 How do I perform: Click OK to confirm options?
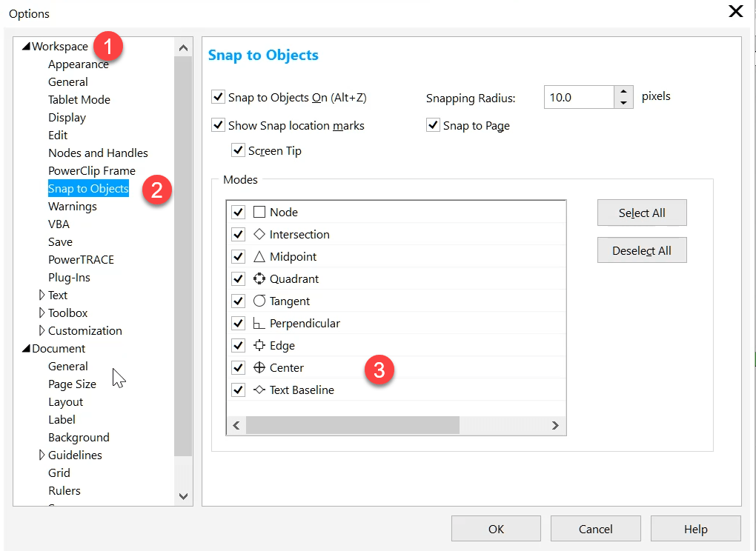pos(496,529)
